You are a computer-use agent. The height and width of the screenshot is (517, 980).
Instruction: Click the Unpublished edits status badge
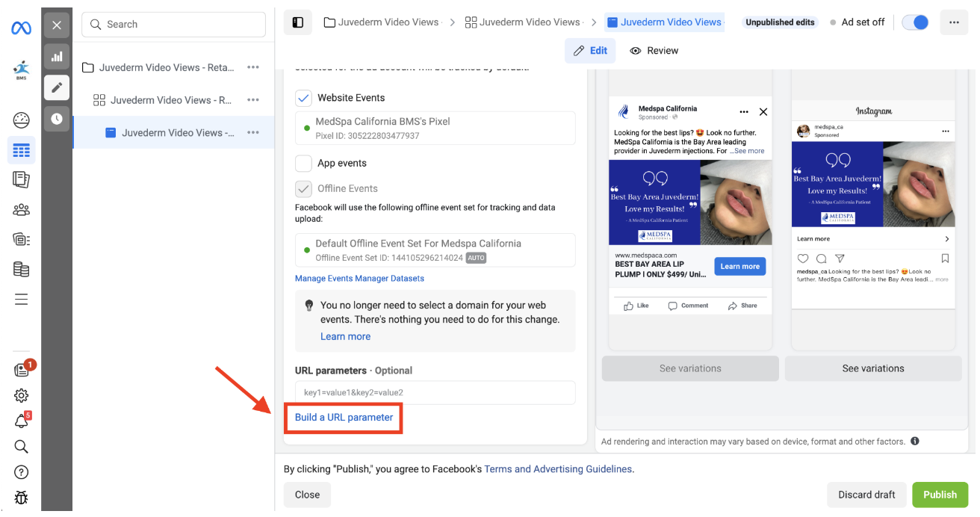(780, 22)
